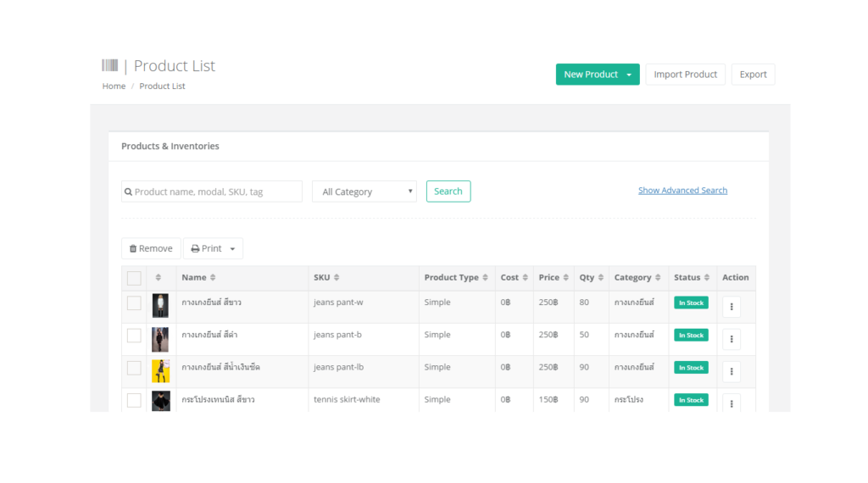Click the barcode icon beside Product List title
868x483 pixels.
(x=110, y=65)
